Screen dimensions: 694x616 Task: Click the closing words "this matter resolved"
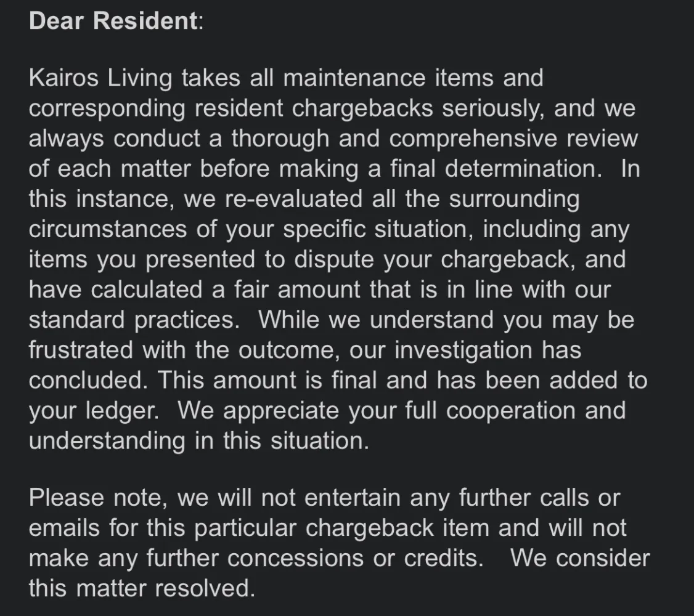coord(141,588)
